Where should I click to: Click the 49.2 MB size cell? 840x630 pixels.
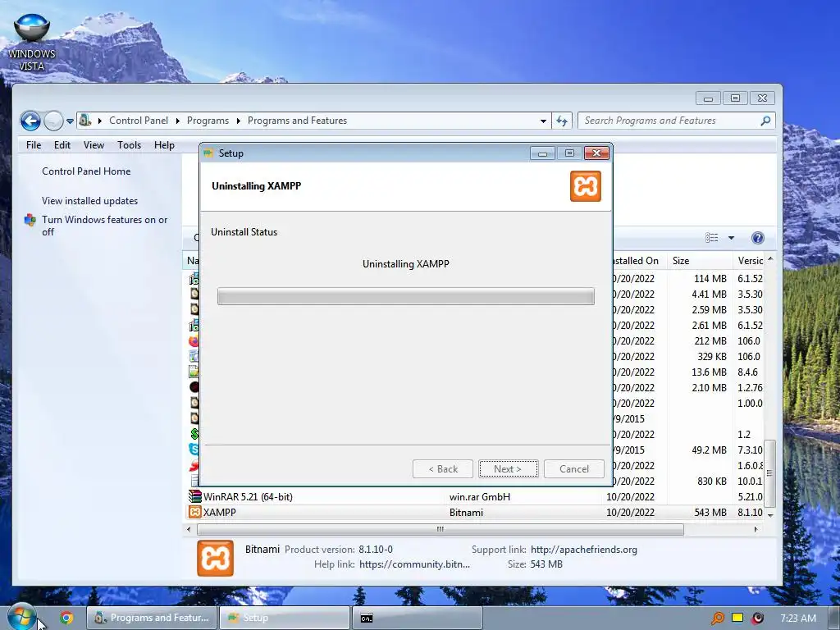tap(709, 450)
